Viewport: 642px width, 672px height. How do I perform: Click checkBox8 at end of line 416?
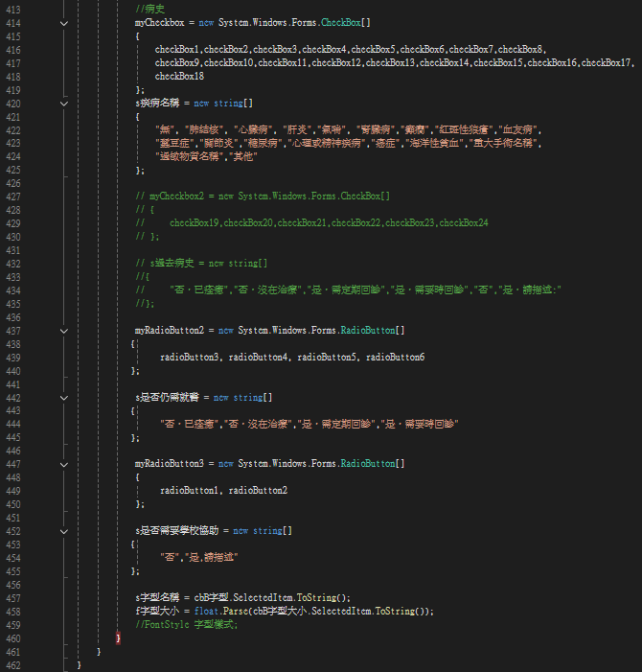point(520,49)
